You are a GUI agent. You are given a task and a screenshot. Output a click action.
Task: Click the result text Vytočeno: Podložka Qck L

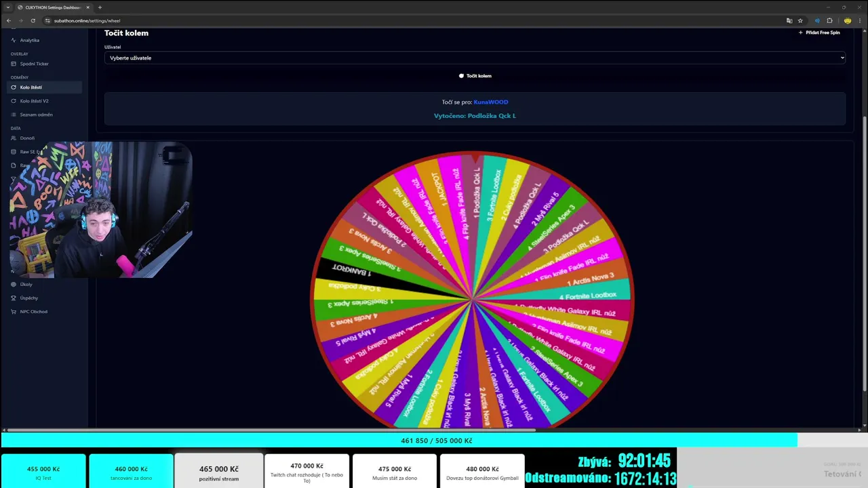475,116
